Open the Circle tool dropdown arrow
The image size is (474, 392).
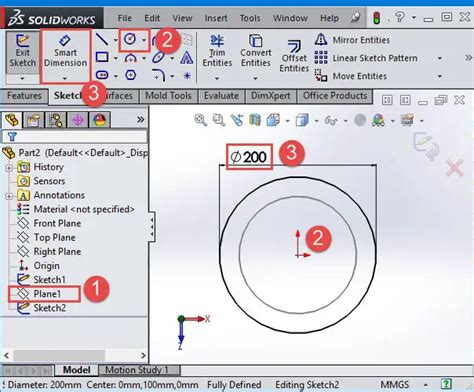tap(144, 40)
